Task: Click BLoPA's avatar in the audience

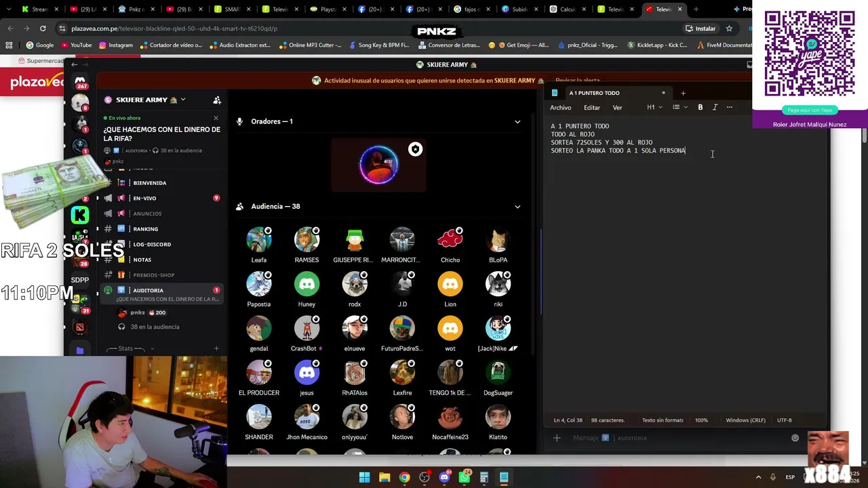Action: [x=498, y=240]
